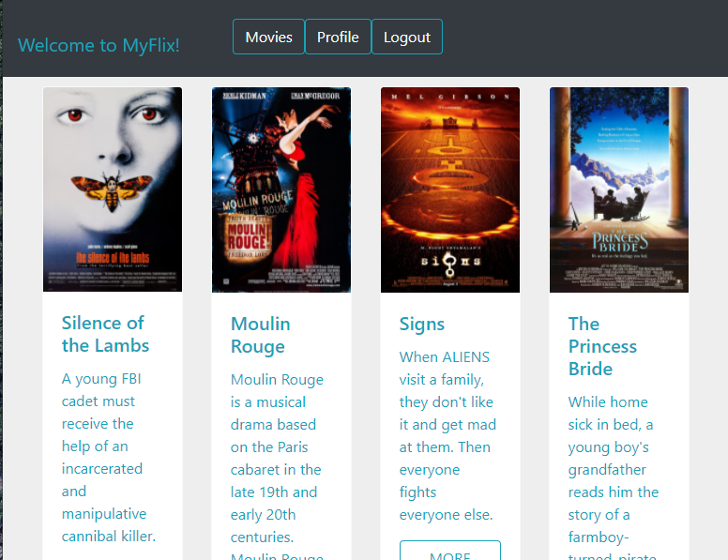Viewport: 728px width, 560px height.
Task: Click the 'While home sick in bed' description
Action: (x=614, y=477)
